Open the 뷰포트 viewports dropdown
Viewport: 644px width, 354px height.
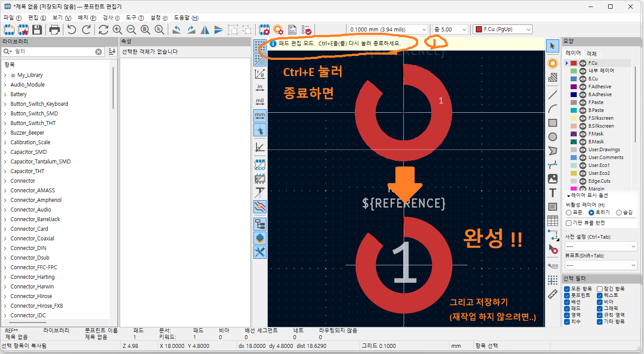click(x=601, y=265)
